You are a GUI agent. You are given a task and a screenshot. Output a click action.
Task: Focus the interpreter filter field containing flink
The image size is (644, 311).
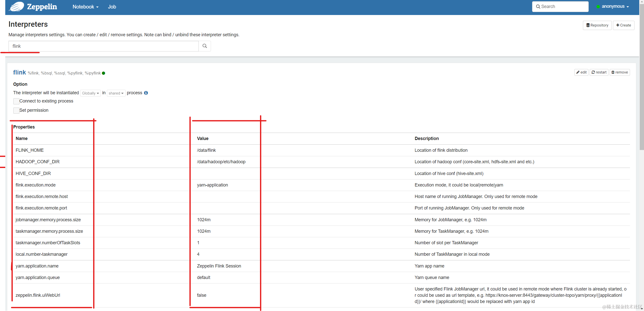coord(103,46)
